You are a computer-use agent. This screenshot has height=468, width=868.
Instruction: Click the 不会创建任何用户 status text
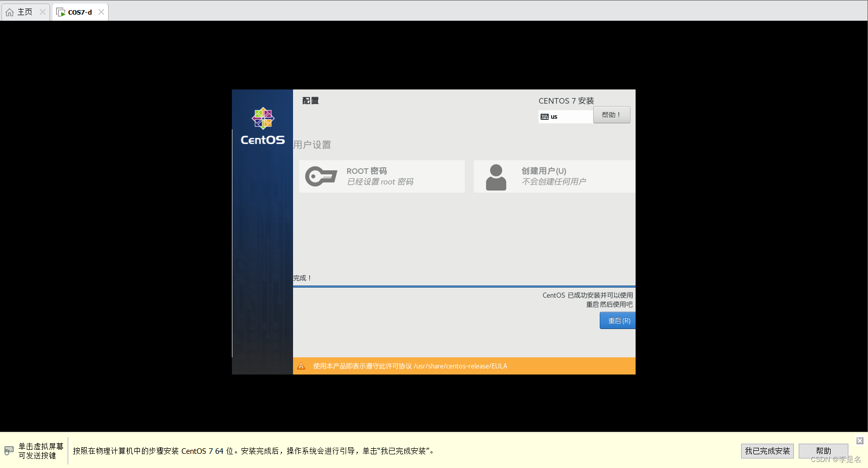(x=554, y=182)
